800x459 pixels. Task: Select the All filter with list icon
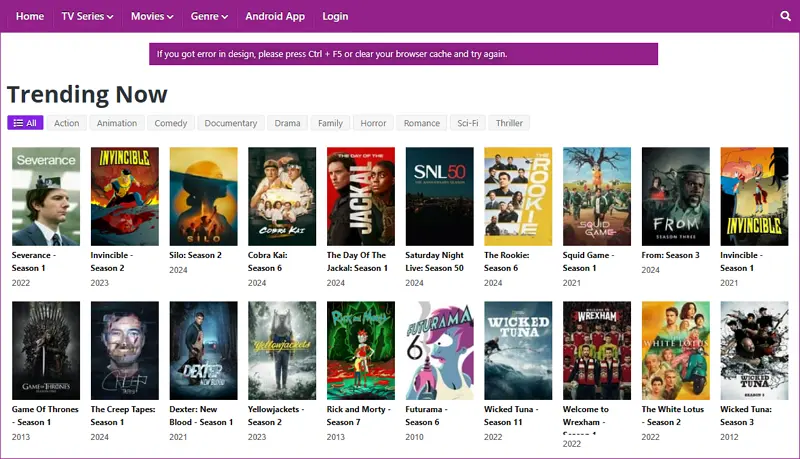click(25, 123)
